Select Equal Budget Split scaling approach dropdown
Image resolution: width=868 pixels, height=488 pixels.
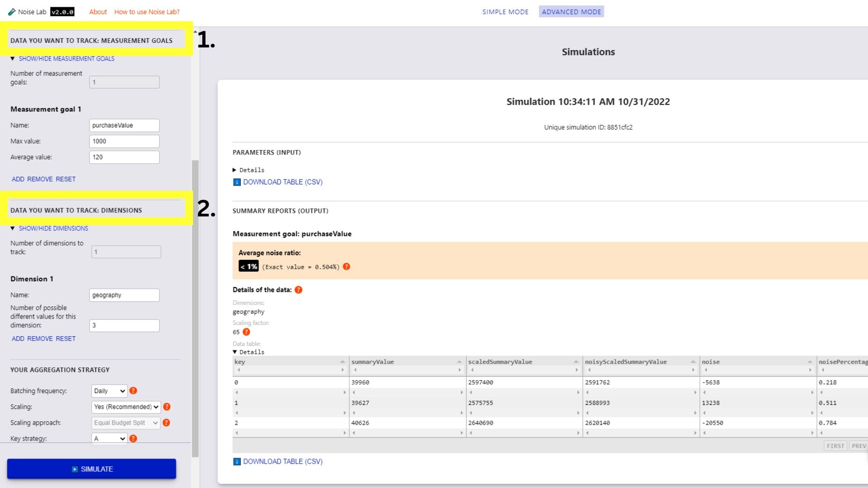[x=126, y=422]
